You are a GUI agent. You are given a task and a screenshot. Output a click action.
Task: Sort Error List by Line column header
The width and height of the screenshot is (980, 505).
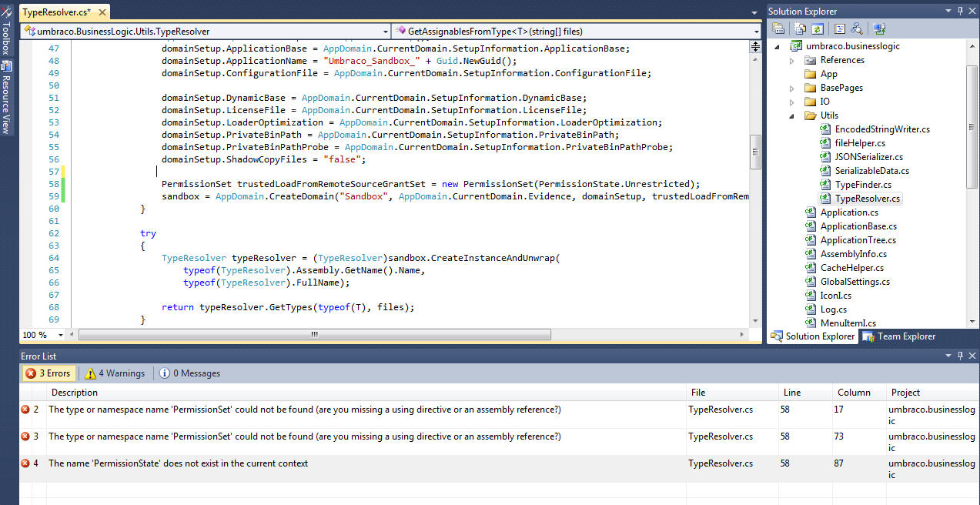(805, 393)
